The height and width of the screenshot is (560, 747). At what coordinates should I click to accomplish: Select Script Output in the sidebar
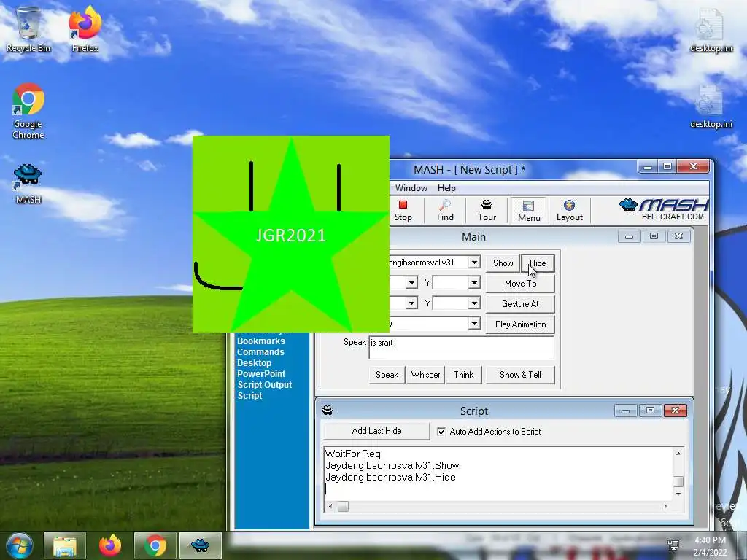(x=264, y=385)
